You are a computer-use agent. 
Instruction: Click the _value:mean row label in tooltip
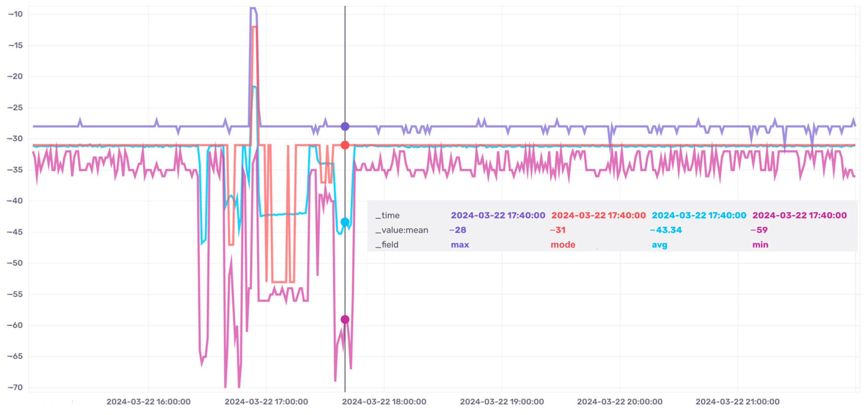pos(402,230)
